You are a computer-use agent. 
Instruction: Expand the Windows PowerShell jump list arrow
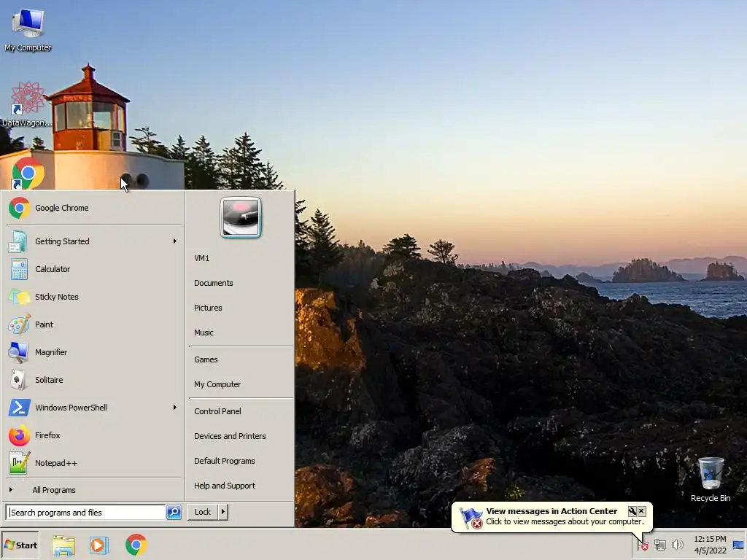click(175, 408)
